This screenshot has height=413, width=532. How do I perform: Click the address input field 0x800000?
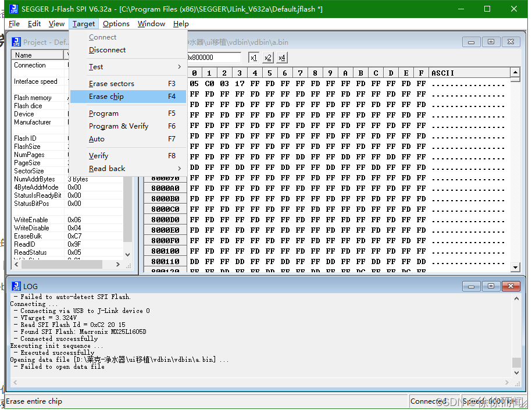214,58
